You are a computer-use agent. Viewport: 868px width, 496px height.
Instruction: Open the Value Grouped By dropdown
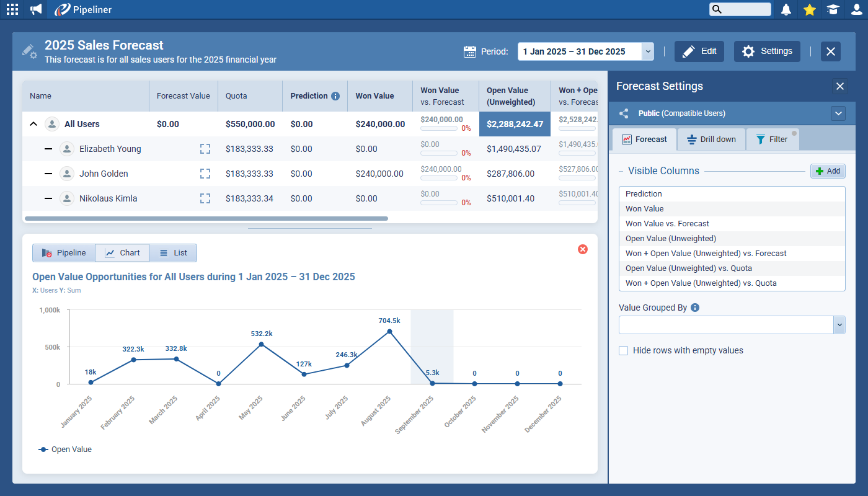(839, 325)
